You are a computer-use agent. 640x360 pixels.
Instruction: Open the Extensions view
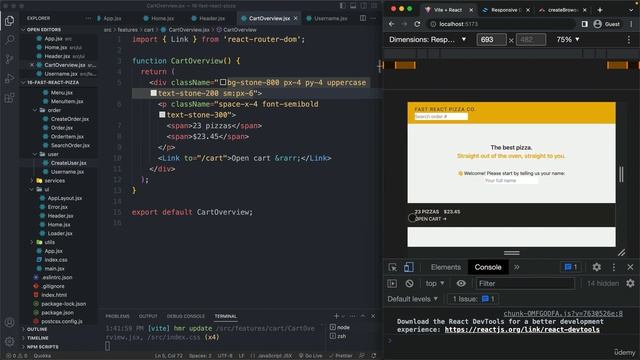(x=9, y=98)
